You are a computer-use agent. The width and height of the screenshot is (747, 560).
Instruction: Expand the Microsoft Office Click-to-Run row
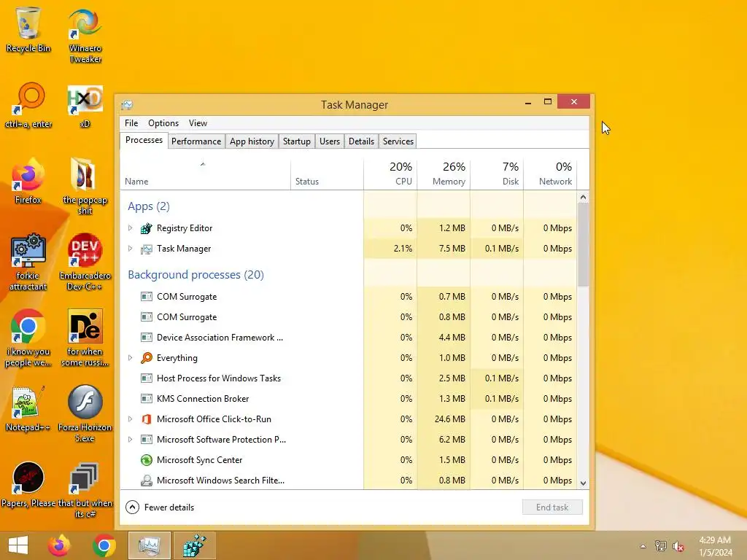[130, 419]
